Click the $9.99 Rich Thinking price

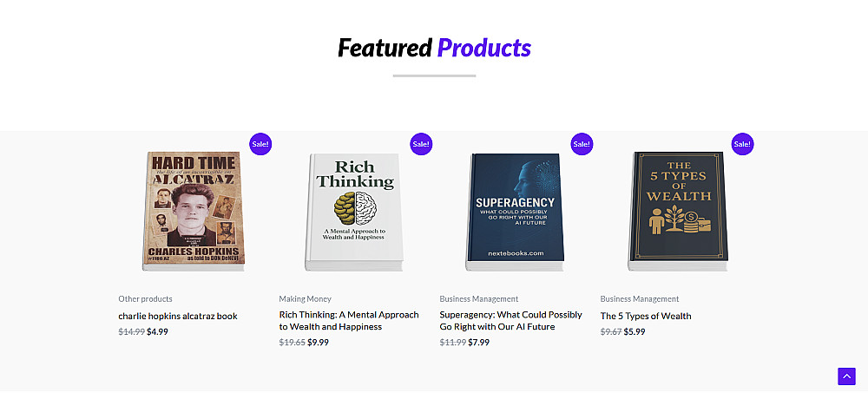coord(318,343)
